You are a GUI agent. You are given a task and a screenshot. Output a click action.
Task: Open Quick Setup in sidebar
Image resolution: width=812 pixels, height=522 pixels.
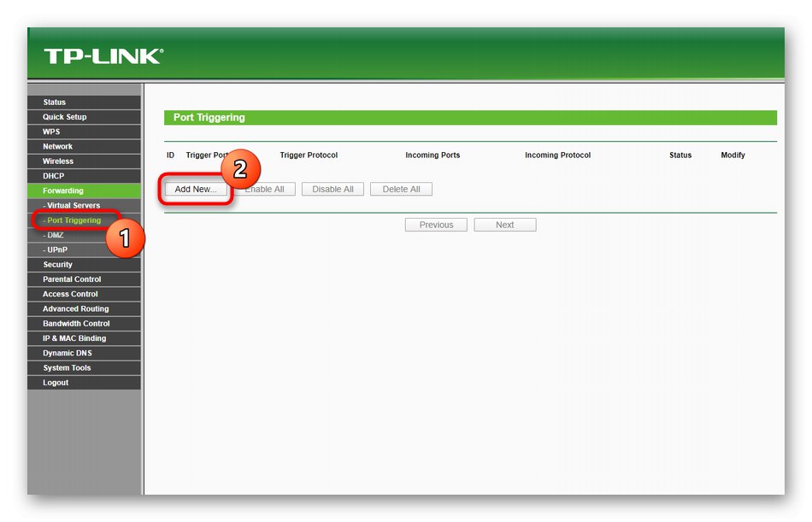pos(84,117)
